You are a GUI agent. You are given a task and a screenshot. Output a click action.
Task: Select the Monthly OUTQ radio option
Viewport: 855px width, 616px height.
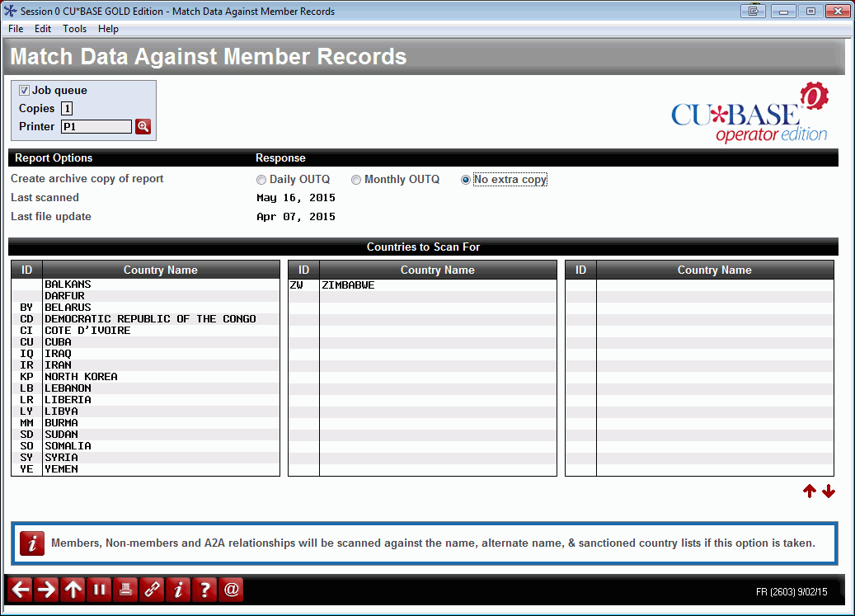pos(356,179)
